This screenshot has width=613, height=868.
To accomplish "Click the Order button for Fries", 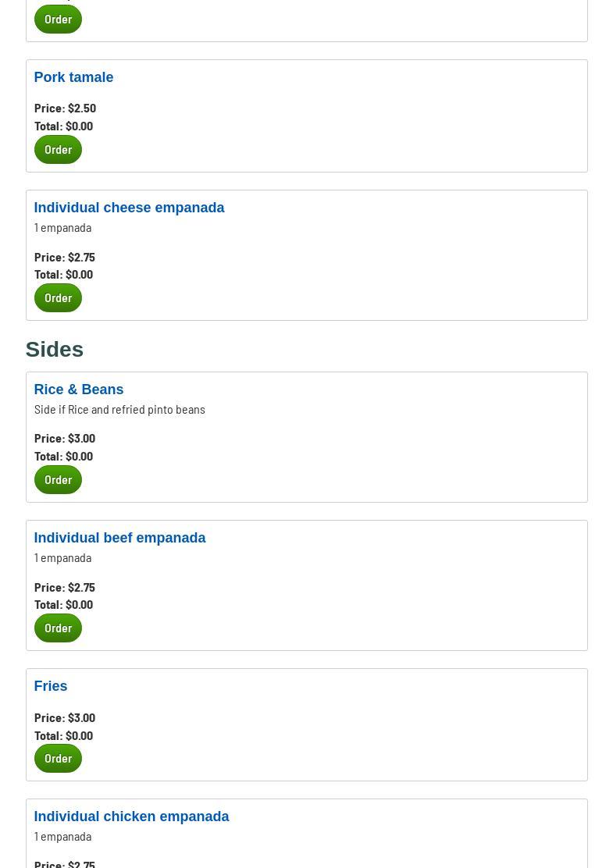I will pyautogui.click(x=58, y=758).
